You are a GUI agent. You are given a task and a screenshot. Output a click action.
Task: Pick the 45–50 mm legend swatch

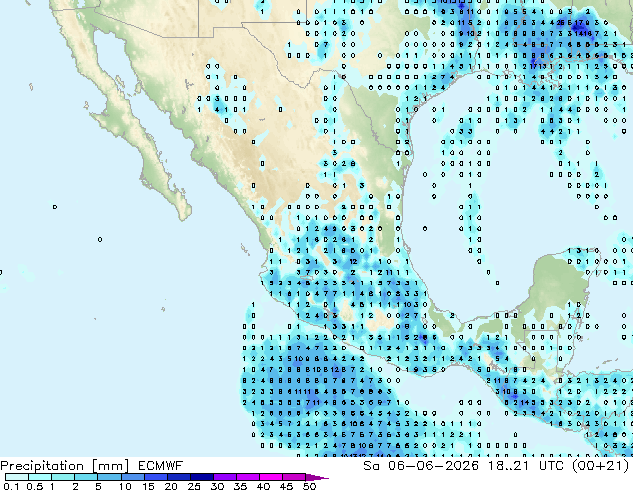tap(294, 477)
